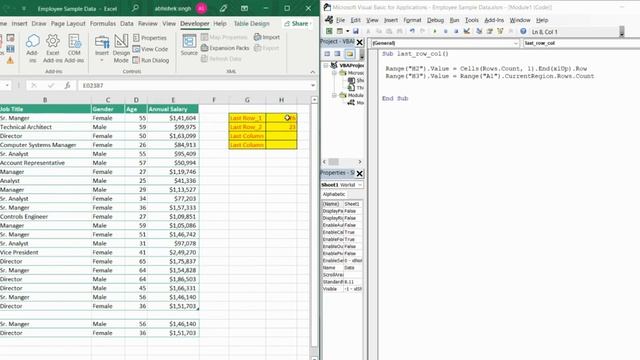This screenshot has width=640, height=360.
Task: Click Insert Function fx icon
Action: point(67,85)
